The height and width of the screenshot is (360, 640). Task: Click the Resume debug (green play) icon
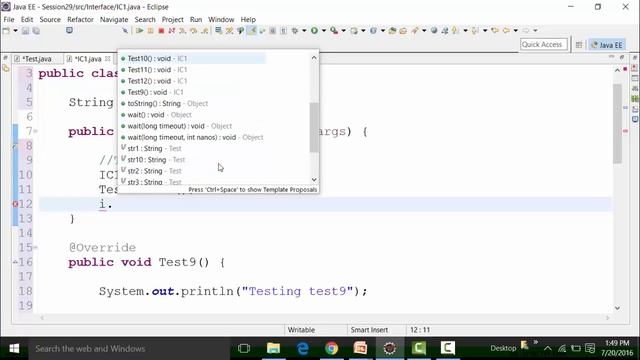tap(140, 31)
